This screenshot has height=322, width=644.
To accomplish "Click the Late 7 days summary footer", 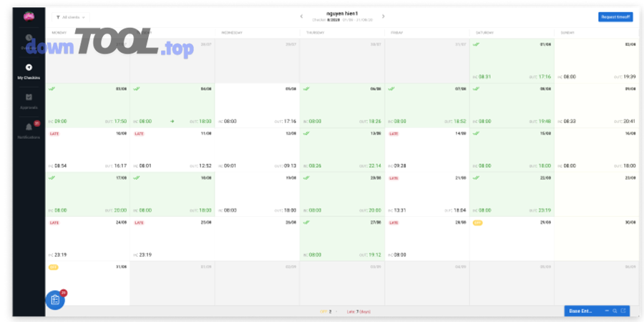I will 358,312.
